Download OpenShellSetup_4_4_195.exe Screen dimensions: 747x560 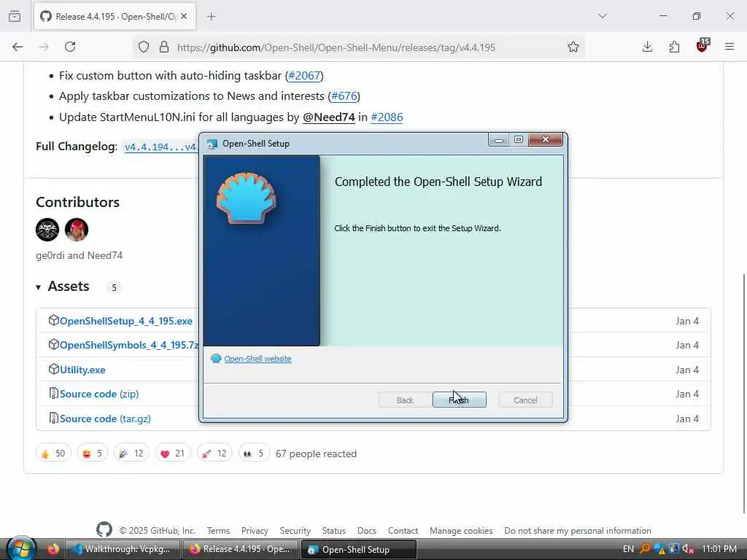[125, 321]
